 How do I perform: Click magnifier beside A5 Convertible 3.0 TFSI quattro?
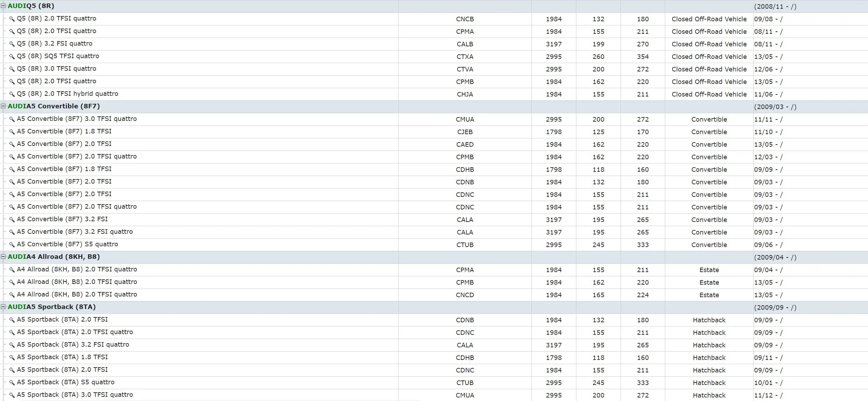point(12,119)
